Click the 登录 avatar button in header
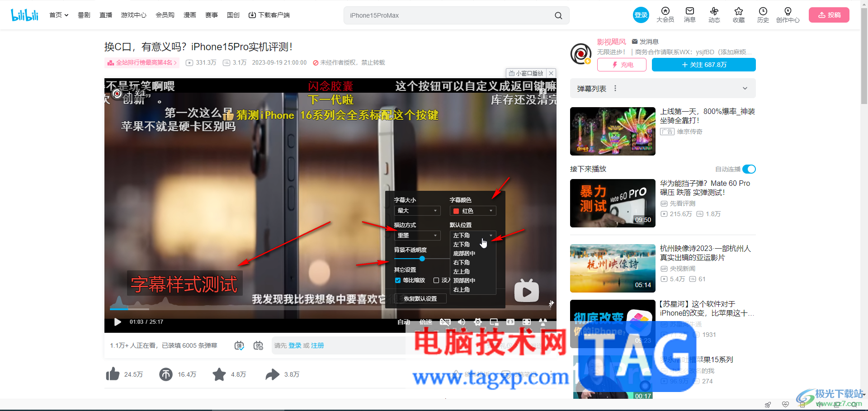Screen dimensions: 868x411 click(x=641, y=15)
